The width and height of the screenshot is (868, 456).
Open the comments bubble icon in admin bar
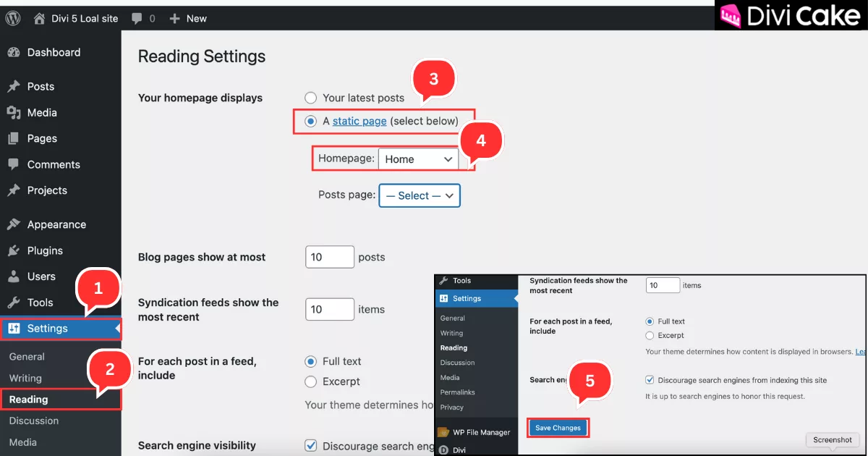137,18
